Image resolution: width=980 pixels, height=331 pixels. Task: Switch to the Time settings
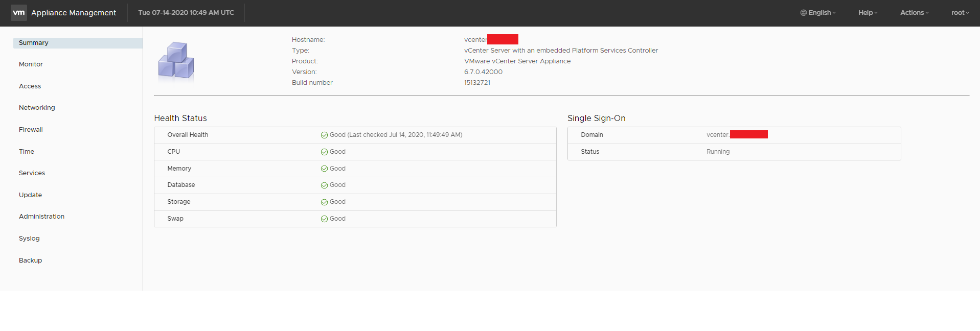pyautogui.click(x=27, y=152)
